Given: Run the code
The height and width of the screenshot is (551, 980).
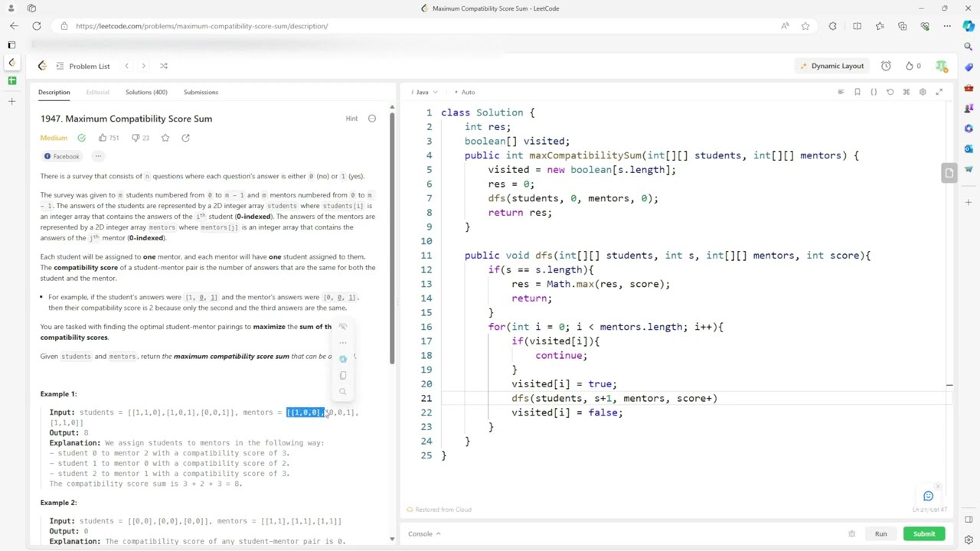Looking at the screenshot, I should [x=880, y=533].
